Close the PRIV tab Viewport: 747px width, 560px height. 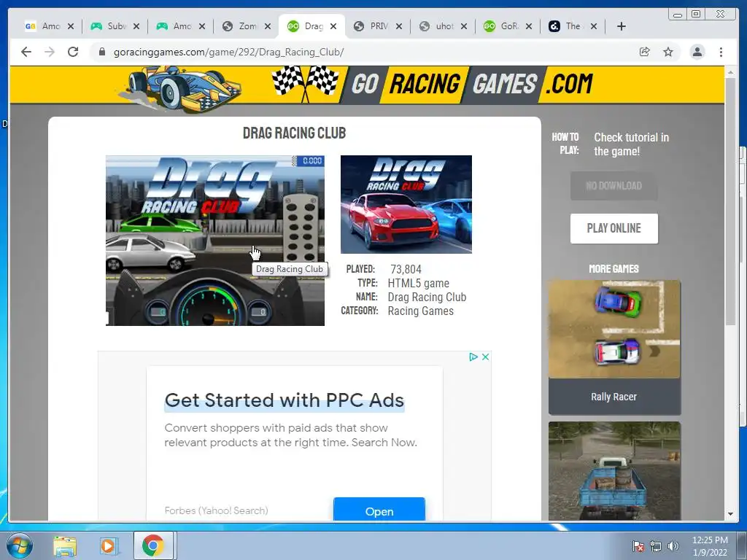click(x=399, y=26)
